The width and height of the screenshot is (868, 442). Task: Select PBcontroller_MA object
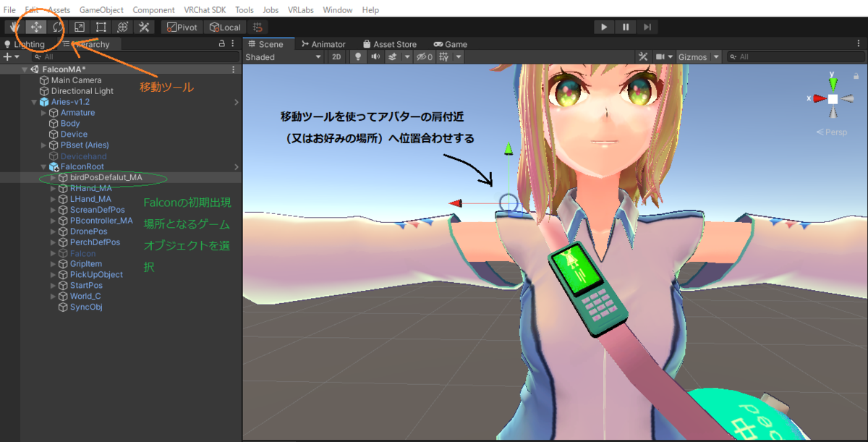coord(101,221)
